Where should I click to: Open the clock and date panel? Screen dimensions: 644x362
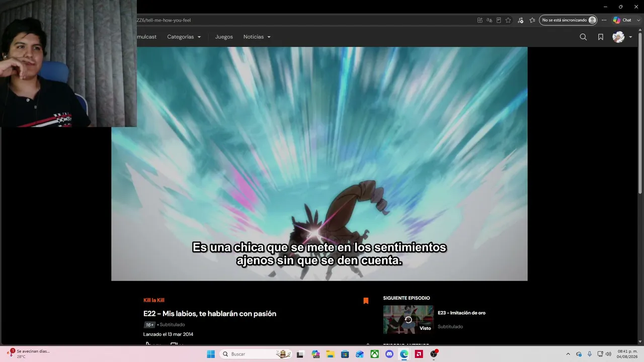627,354
